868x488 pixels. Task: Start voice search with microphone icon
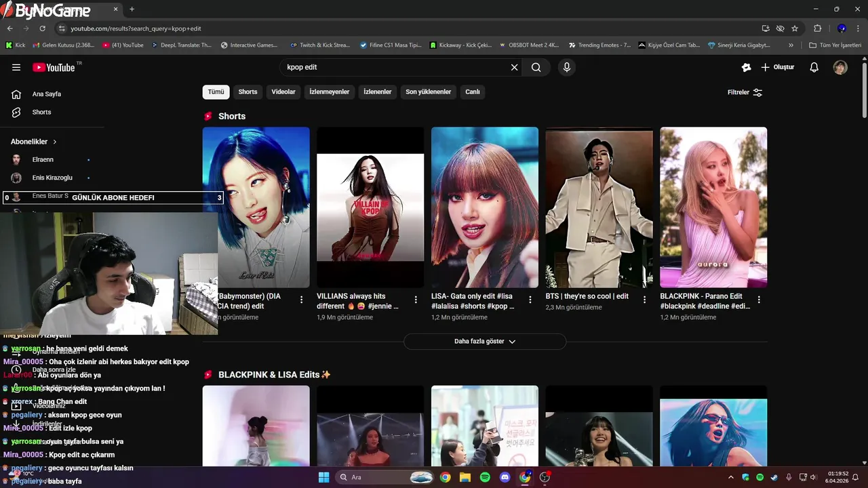[x=567, y=67]
